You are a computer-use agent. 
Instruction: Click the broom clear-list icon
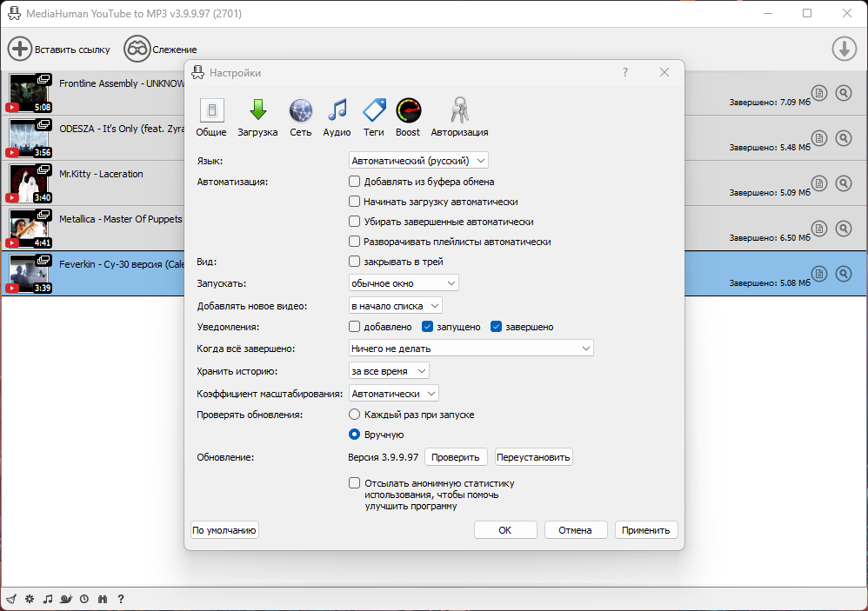pos(11,599)
